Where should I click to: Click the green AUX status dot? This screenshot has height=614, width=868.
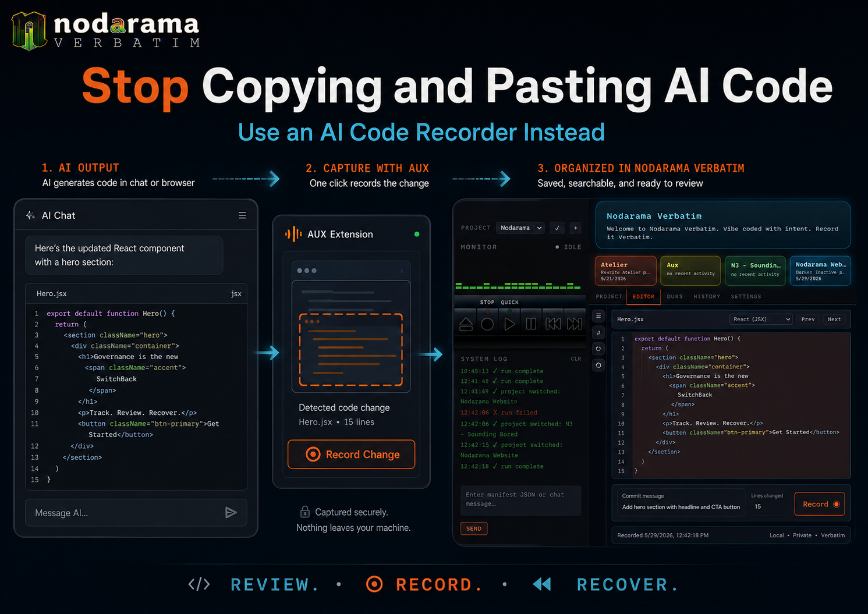coord(416,234)
